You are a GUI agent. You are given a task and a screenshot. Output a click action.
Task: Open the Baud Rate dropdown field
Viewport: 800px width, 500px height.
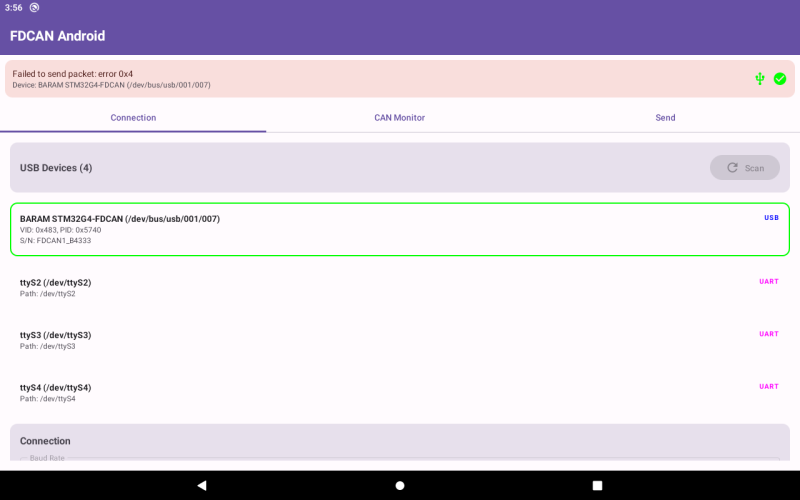tap(399, 460)
